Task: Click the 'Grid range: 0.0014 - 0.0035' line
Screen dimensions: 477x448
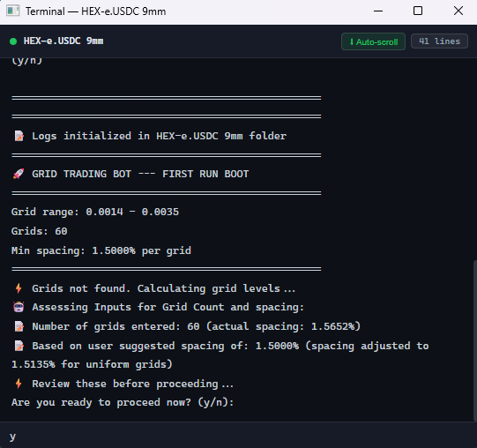Action: tap(95, 212)
